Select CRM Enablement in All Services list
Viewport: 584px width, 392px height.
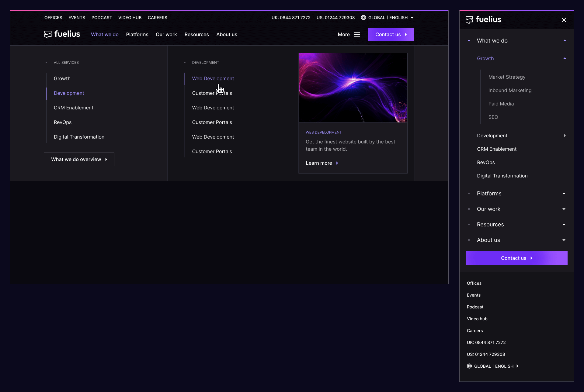pyautogui.click(x=73, y=108)
